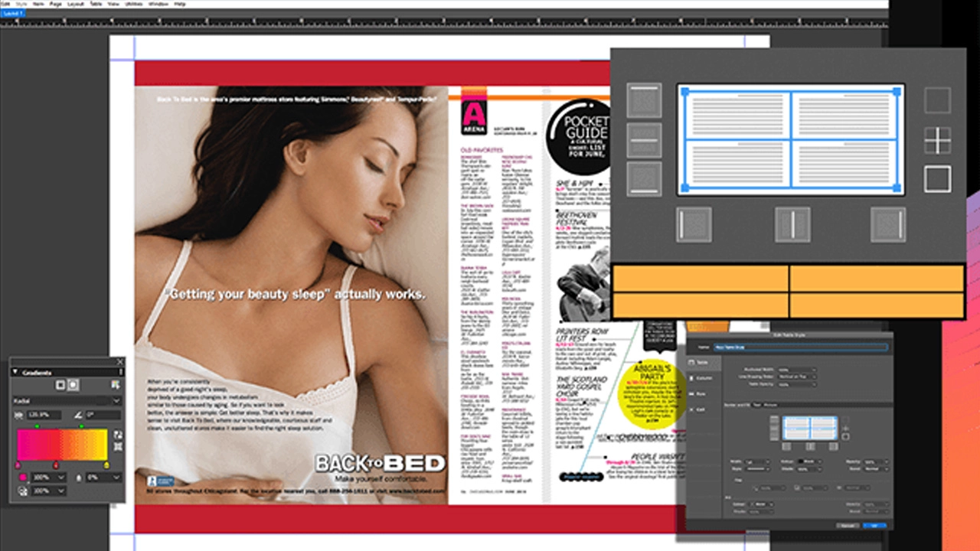Toggle left border button below enlarged preview

coord(694,224)
